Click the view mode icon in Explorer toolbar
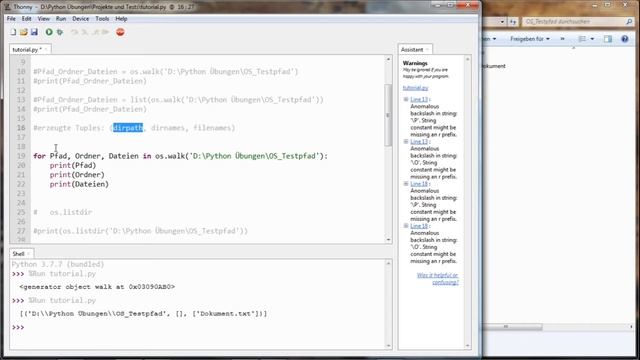This screenshot has width=640, height=360. pos(582,39)
